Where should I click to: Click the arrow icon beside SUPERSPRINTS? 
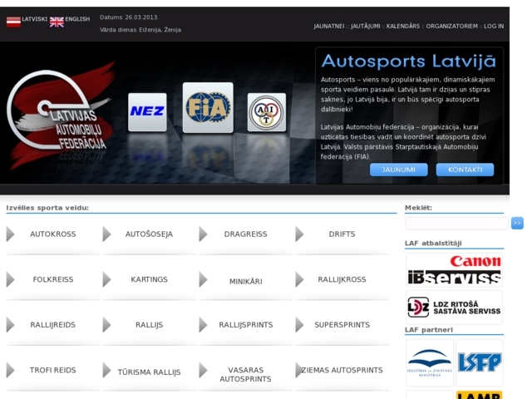(299, 325)
